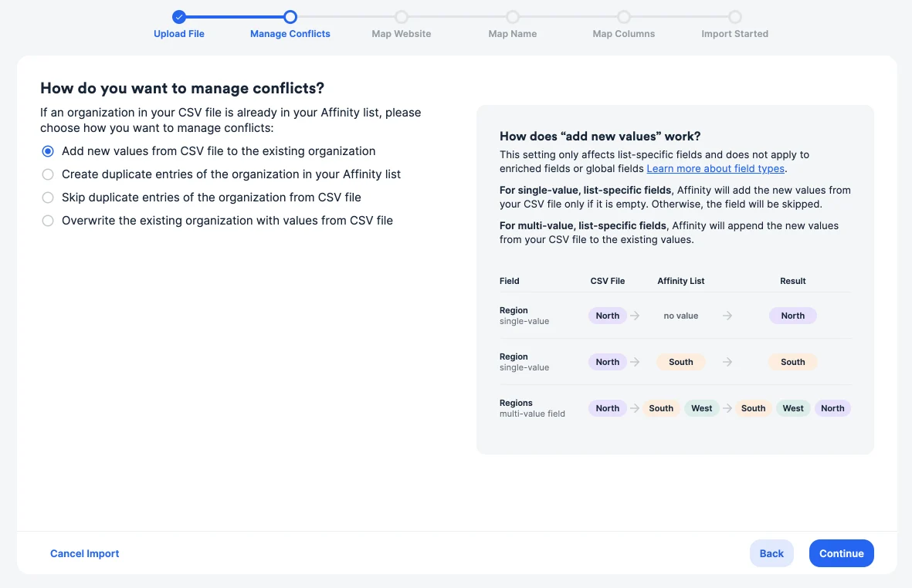Click the Import Started step label
Viewport: 912px width, 588px height.
(x=734, y=34)
